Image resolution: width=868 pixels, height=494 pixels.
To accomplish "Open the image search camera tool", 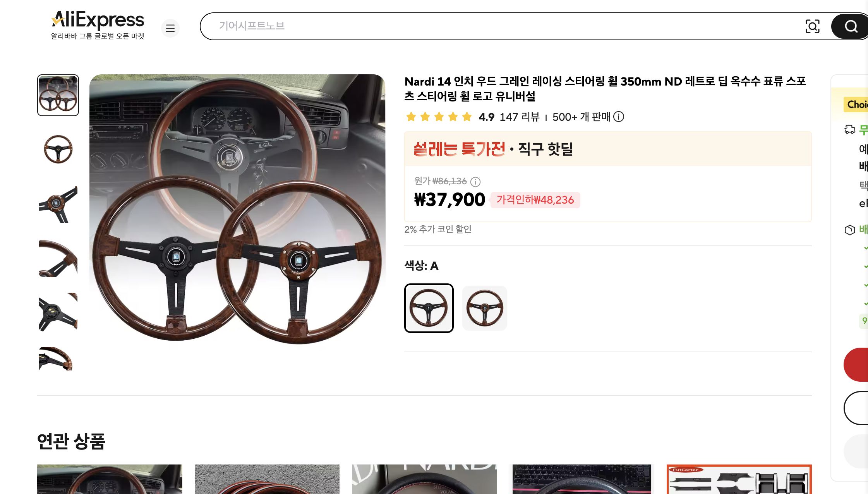I will 813,26.
